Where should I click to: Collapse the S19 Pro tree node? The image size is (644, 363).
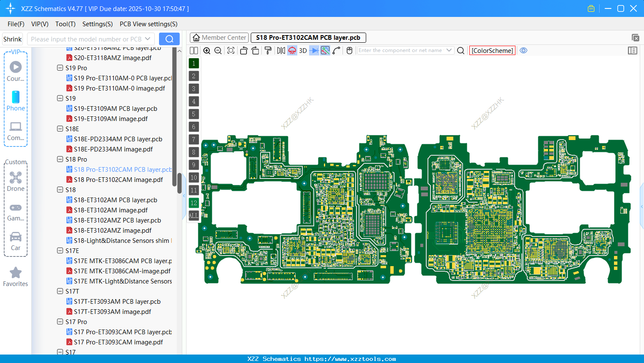click(x=60, y=68)
